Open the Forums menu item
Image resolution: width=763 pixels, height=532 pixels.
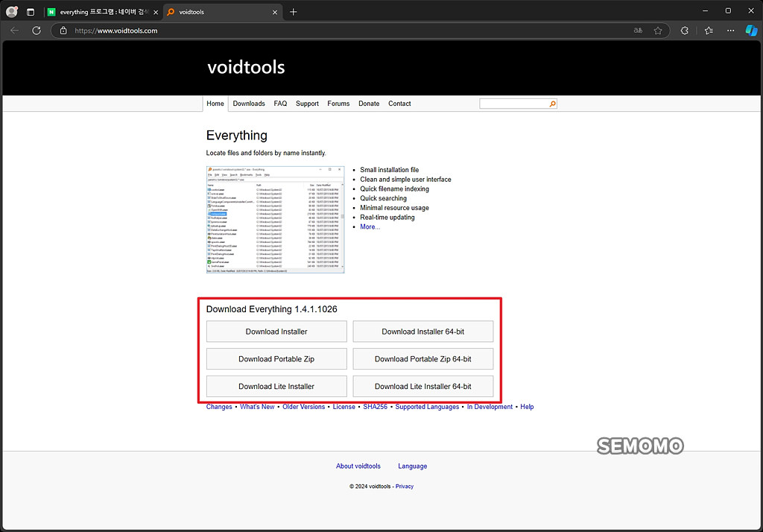338,104
